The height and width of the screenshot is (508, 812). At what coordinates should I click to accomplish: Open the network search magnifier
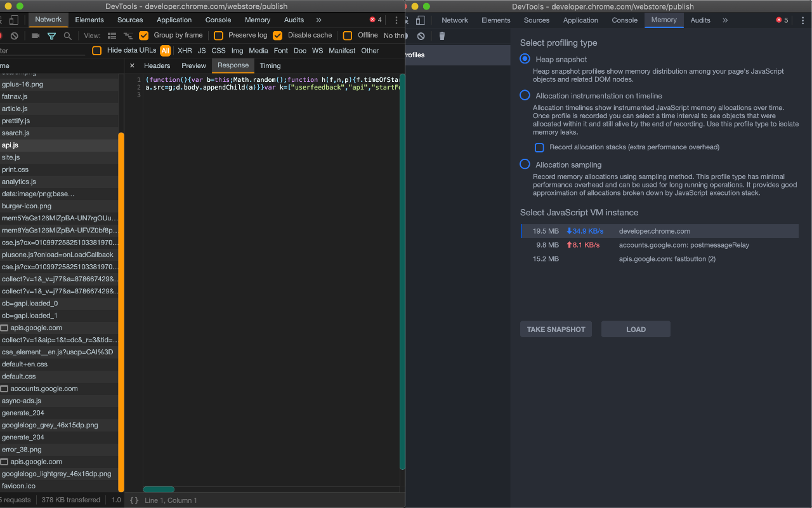(67, 35)
